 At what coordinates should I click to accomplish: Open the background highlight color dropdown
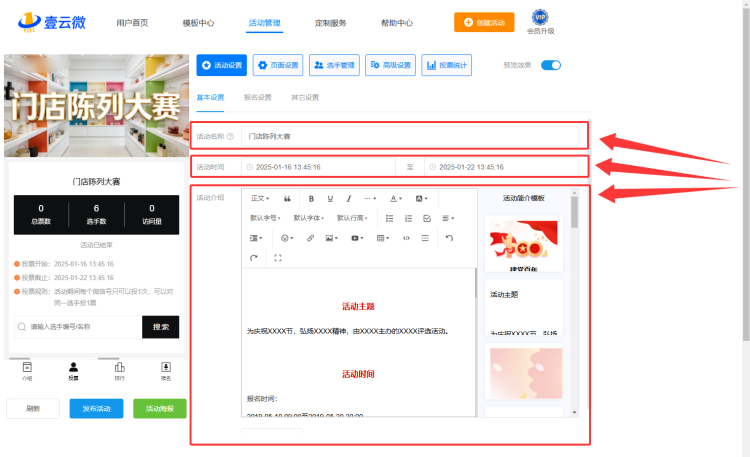tap(421, 199)
